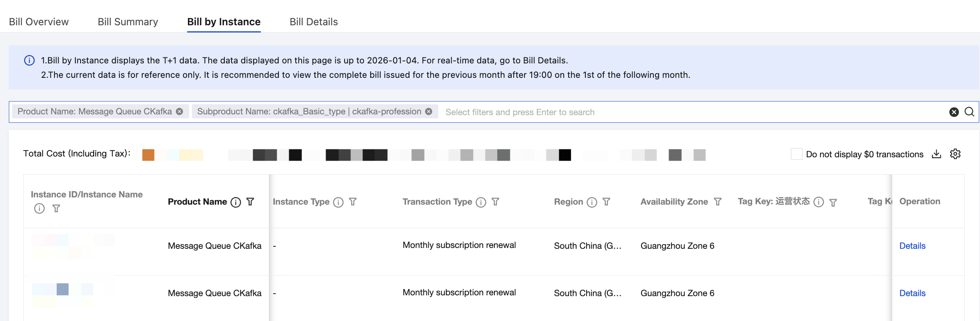Image resolution: width=980 pixels, height=321 pixels.
Task: Click the Product Name column info icon
Action: point(236,202)
